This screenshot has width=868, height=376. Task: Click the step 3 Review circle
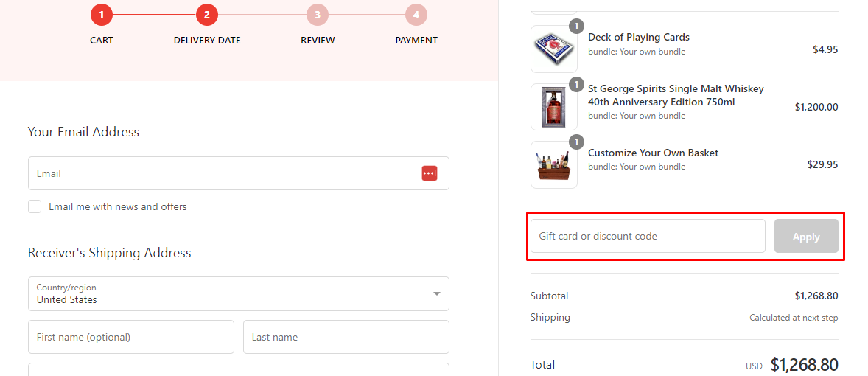318,15
